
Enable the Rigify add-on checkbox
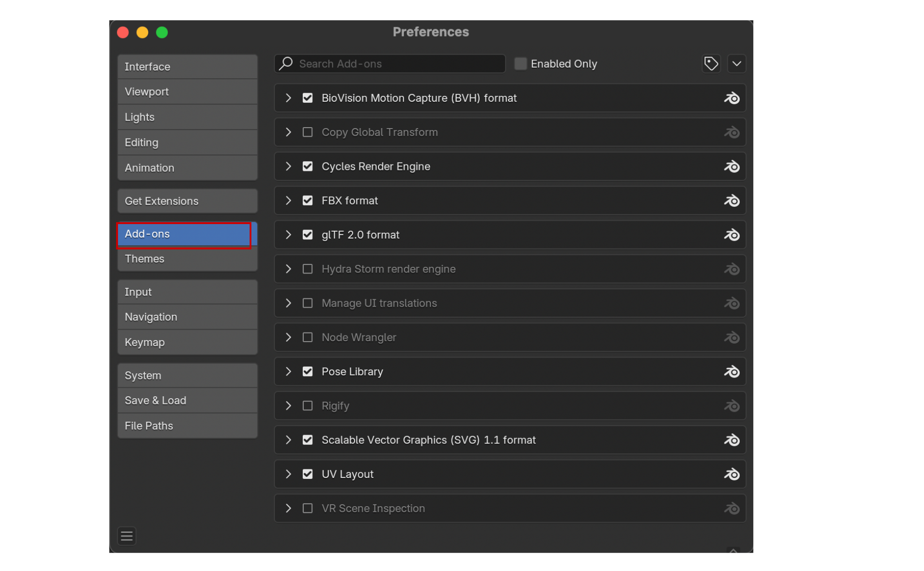pos(308,406)
